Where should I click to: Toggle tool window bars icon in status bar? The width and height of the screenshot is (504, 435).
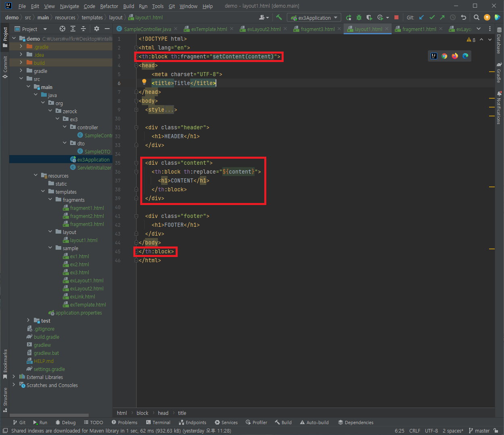coord(5,431)
